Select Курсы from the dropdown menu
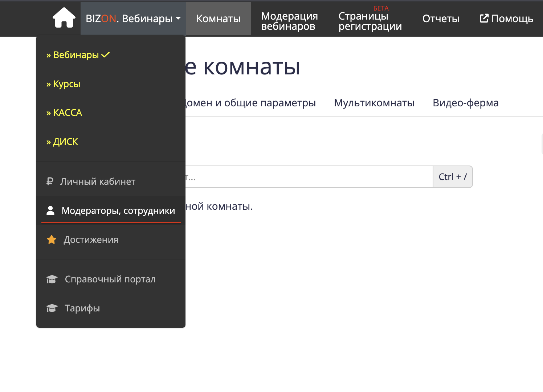The image size is (543, 392). [x=66, y=84]
